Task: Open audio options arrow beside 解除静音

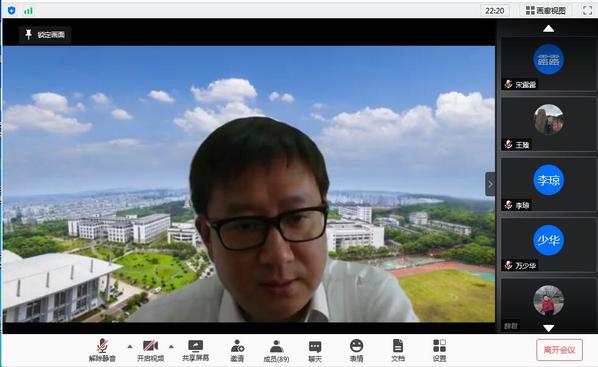Action: [x=130, y=347]
